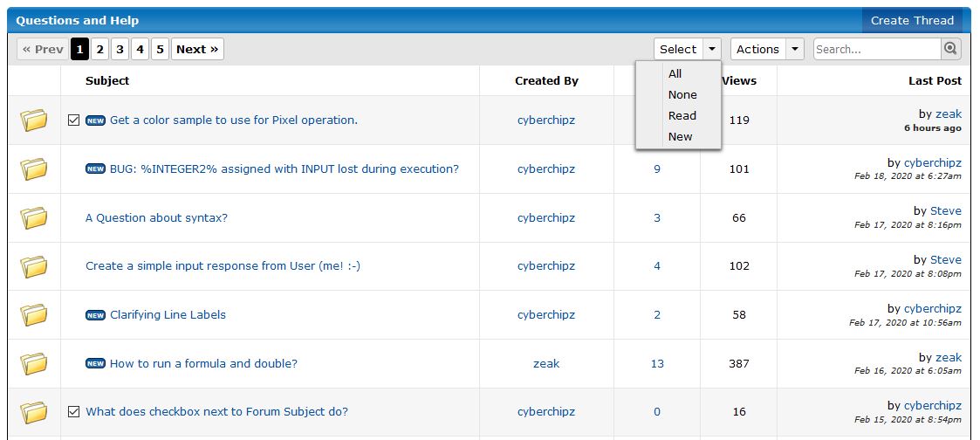This screenshot has height=440, width=980.
Task: Open the Actions dropdown arrow
Action: (795, 49)
